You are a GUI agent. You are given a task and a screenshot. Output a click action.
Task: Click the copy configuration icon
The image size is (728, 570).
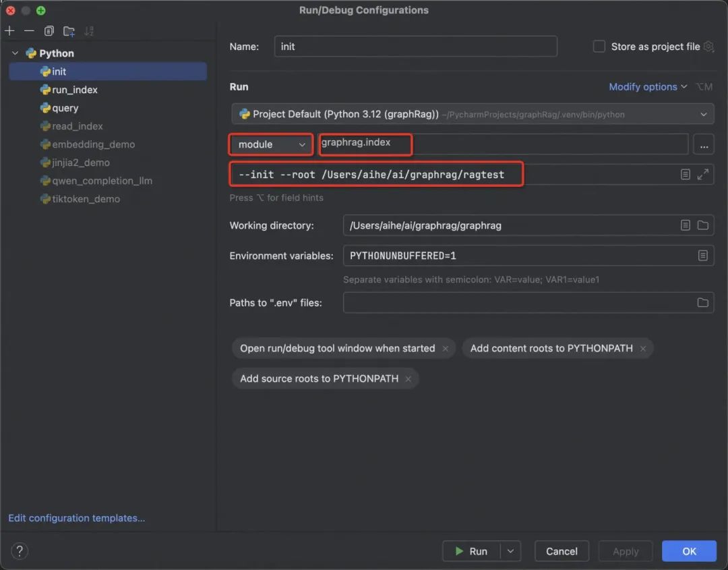[x=49, y=31]
